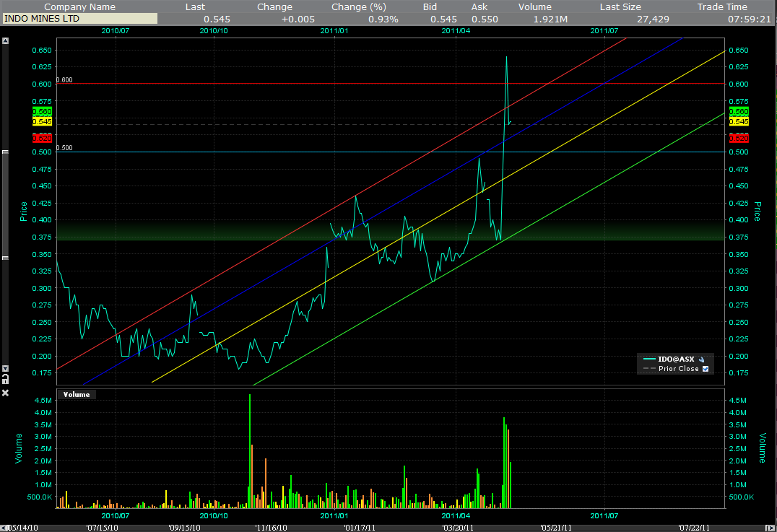This screenshot has height=532, width=777.
Task: Click the vertical scrollbar up arrow
Action: (5, 41)
